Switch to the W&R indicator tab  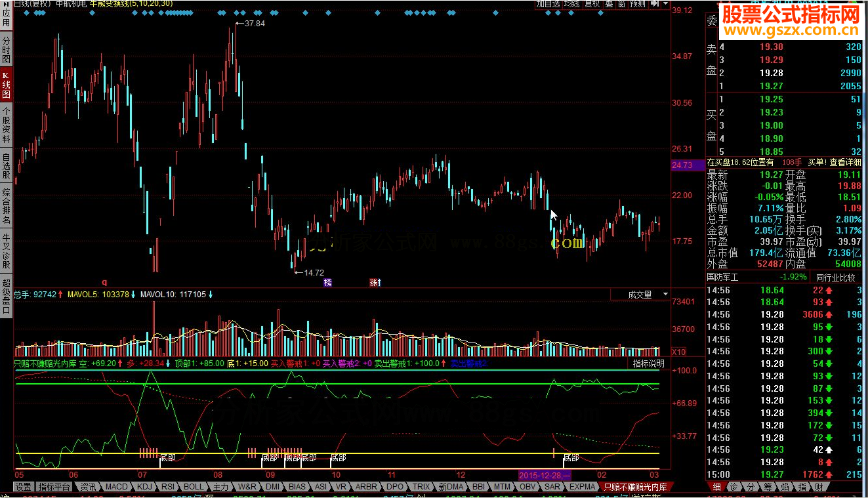coord(247,487)
